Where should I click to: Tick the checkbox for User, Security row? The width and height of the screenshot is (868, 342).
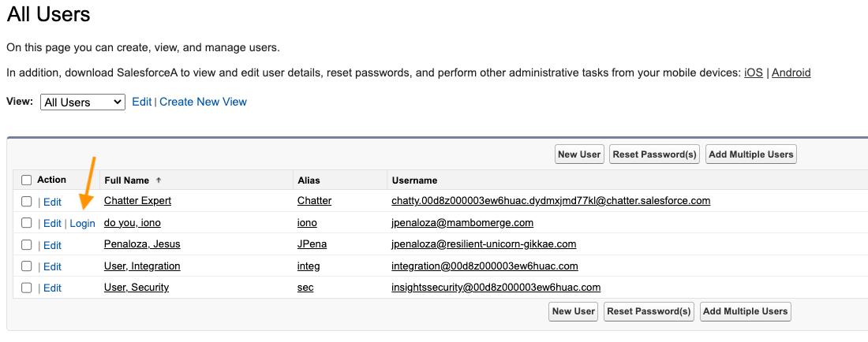click(x=27, y=288)
